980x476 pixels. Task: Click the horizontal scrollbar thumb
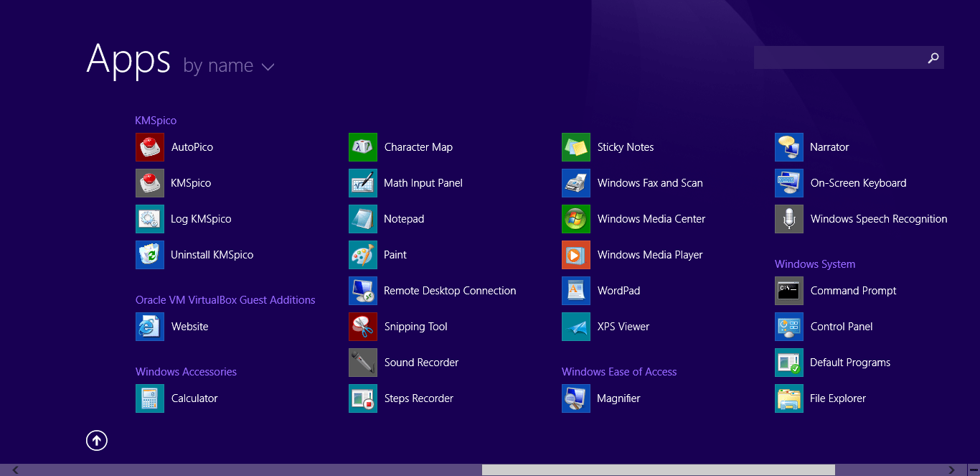pos(659,470)
